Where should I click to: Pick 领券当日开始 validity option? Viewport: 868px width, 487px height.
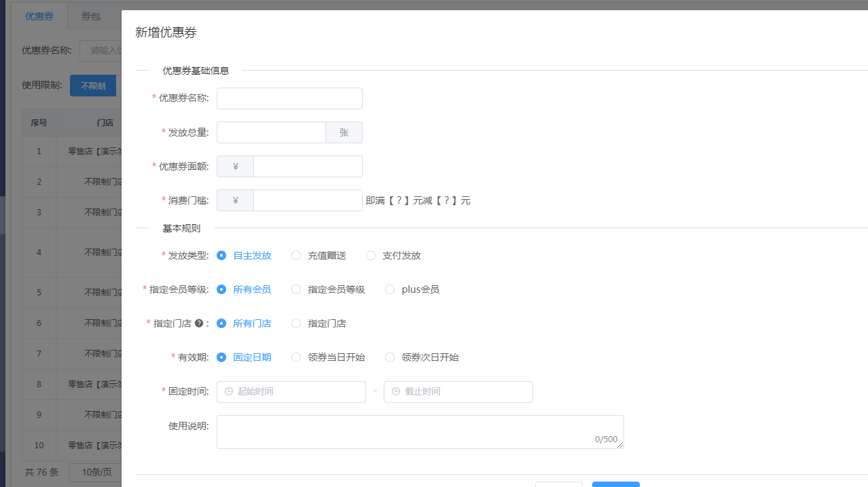click(x=328, y=357)
